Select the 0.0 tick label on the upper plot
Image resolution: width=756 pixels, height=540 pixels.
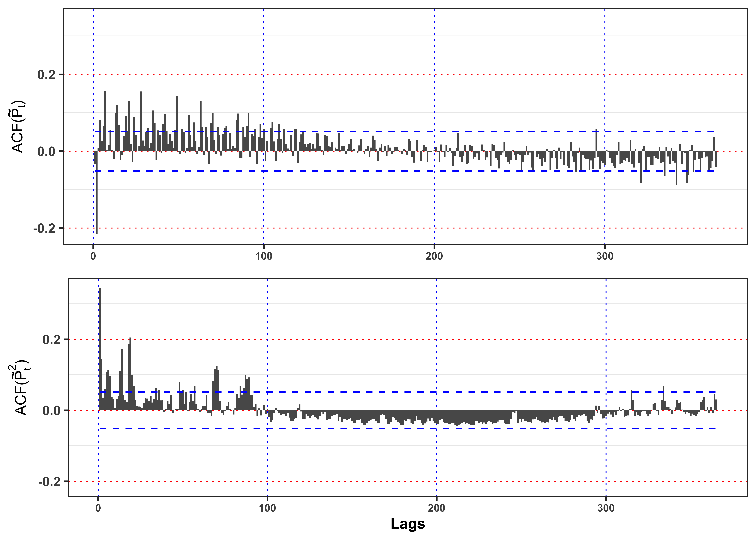[x=46, y=151]
